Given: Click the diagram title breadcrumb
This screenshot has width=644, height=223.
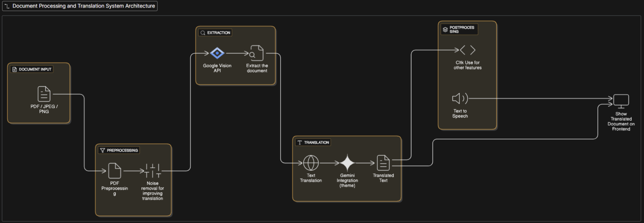Looking at the screenshot, I should coord(83,6).
